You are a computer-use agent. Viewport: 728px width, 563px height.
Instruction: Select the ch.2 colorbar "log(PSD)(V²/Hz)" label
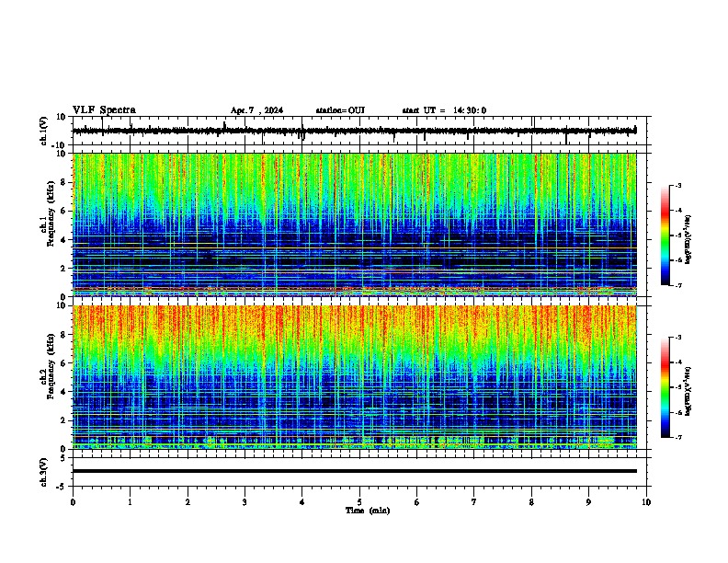688,391
